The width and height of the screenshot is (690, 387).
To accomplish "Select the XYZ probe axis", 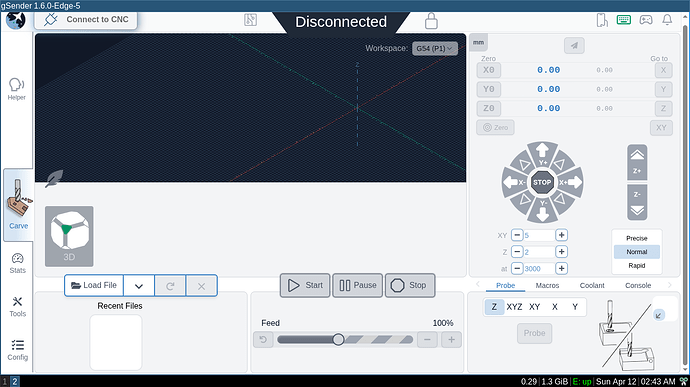I will [x=514, y=307].
